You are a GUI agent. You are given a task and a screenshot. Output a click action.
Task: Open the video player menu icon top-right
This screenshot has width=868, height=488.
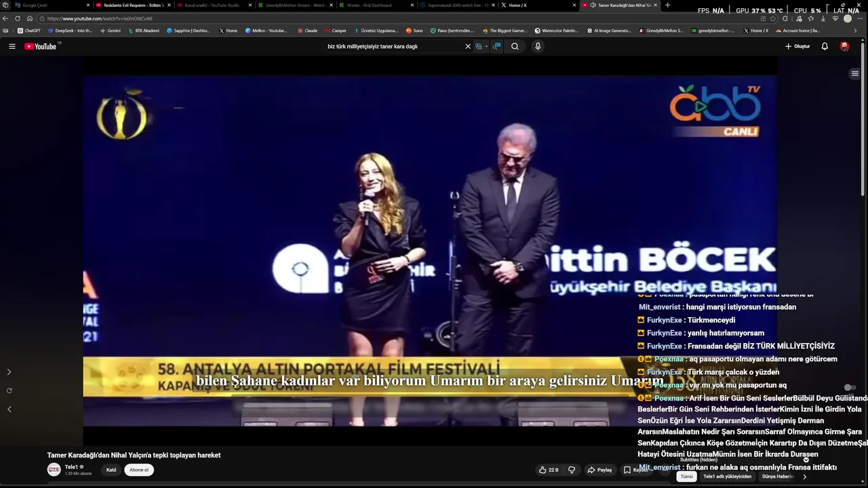click(x=854, y=73)
